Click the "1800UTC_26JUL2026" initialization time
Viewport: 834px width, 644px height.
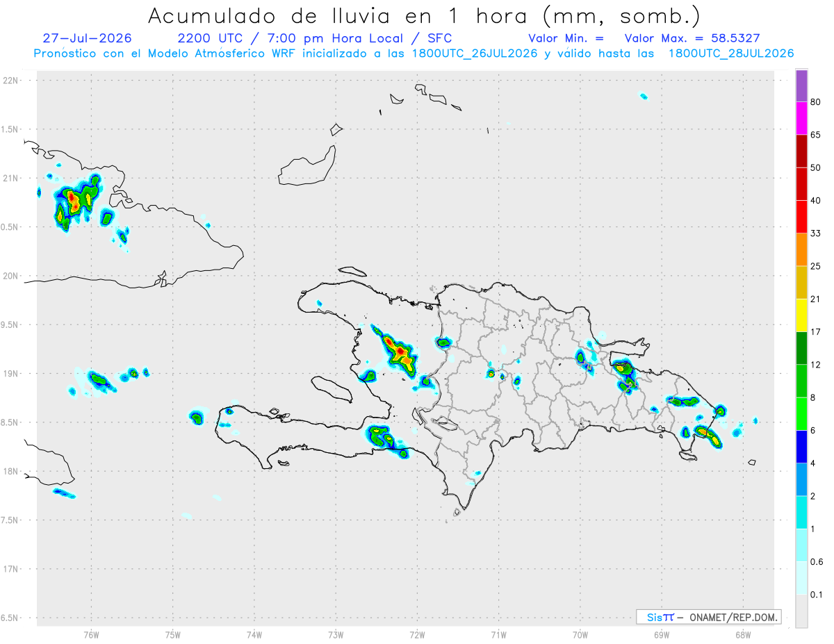(475, 53)
